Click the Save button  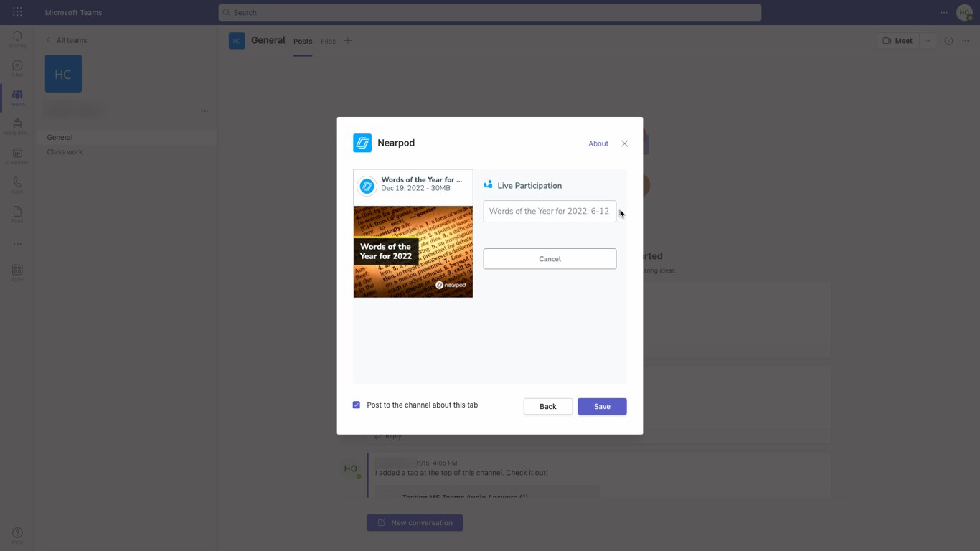click(x=602, y=406)
